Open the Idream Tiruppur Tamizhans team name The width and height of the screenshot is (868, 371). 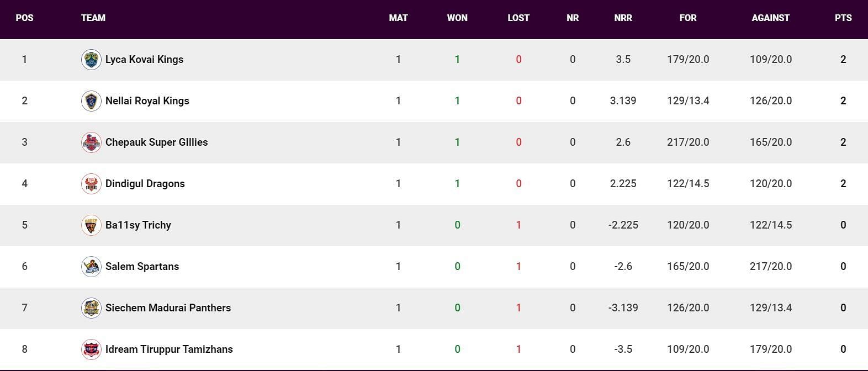tap(169, 349)
